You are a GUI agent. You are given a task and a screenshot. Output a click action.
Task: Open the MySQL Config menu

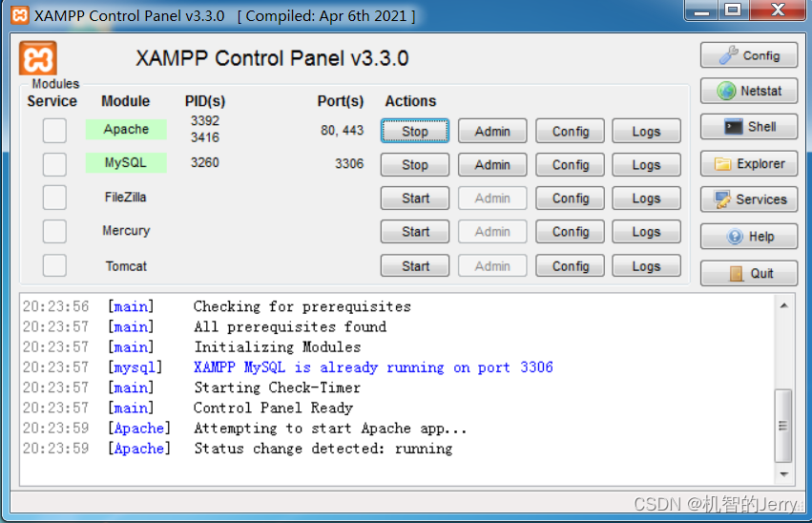[x=571, y=165]
